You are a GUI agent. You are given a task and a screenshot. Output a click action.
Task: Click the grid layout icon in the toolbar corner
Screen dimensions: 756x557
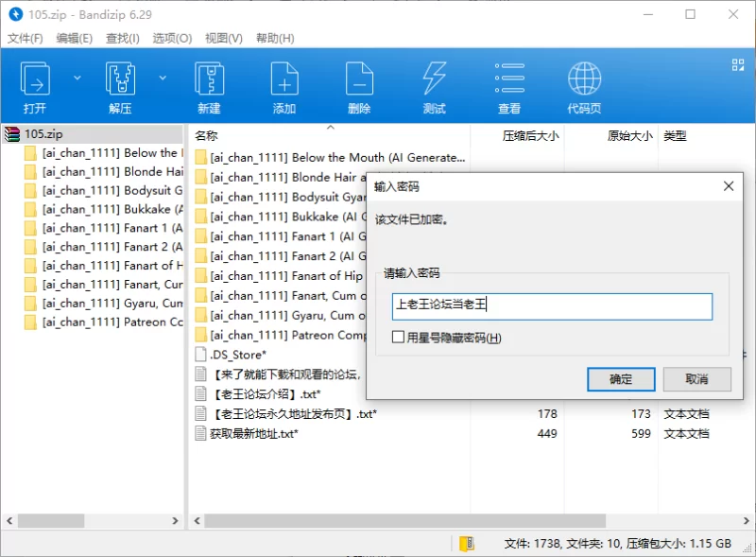(x=738, y=64)
